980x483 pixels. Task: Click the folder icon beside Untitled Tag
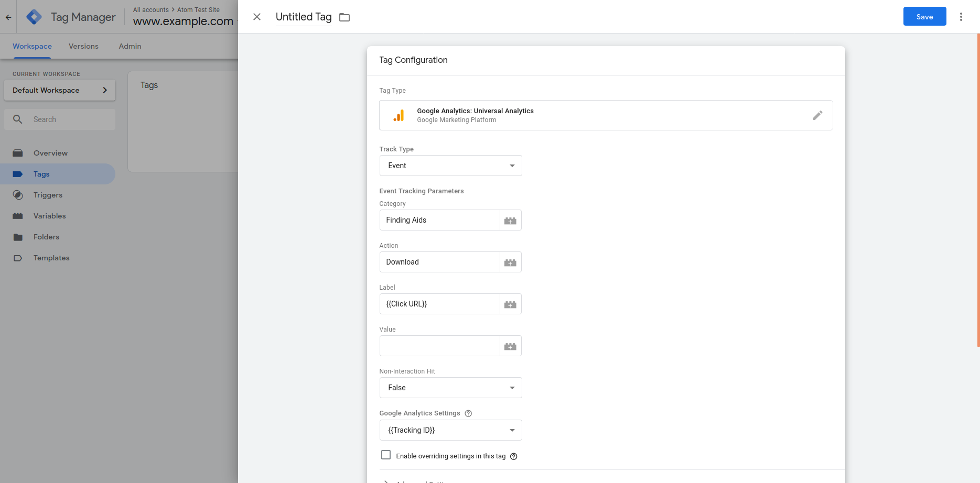point(344,17)
